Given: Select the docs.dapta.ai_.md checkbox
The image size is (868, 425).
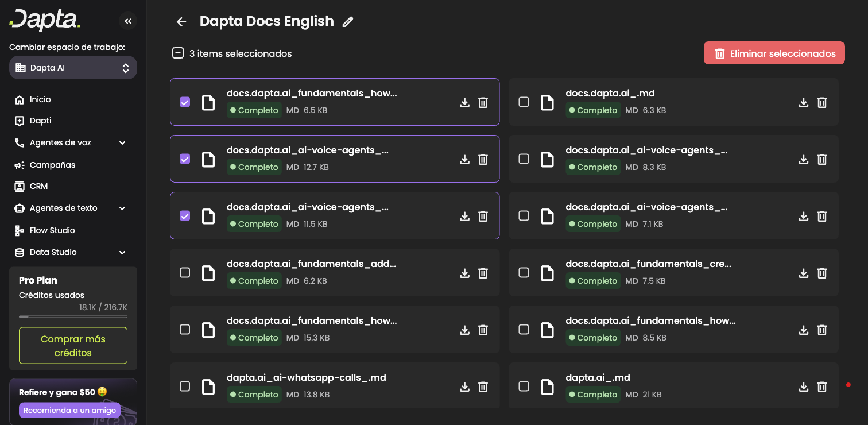Looking at the screenshot, I should pyautogui.click(x=524, y=102).
